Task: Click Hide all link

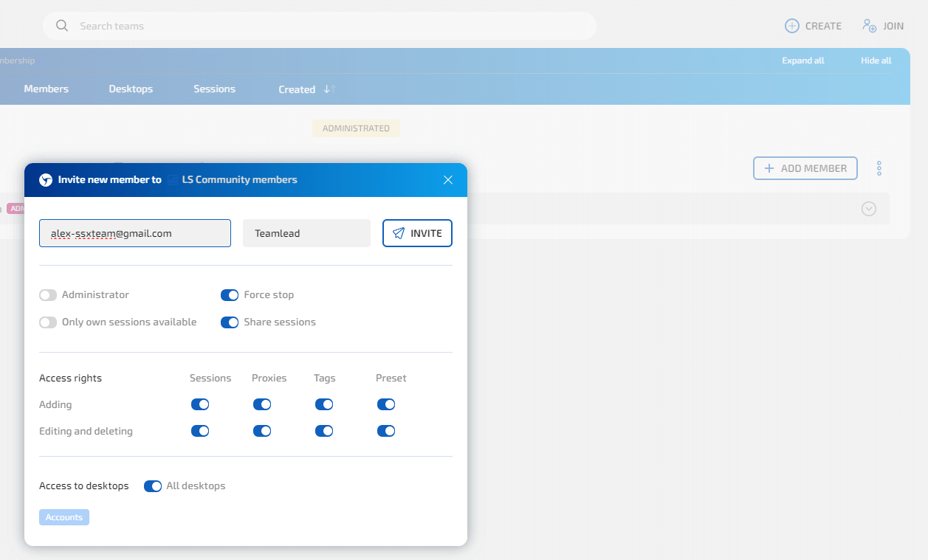Action: (876, 61)
